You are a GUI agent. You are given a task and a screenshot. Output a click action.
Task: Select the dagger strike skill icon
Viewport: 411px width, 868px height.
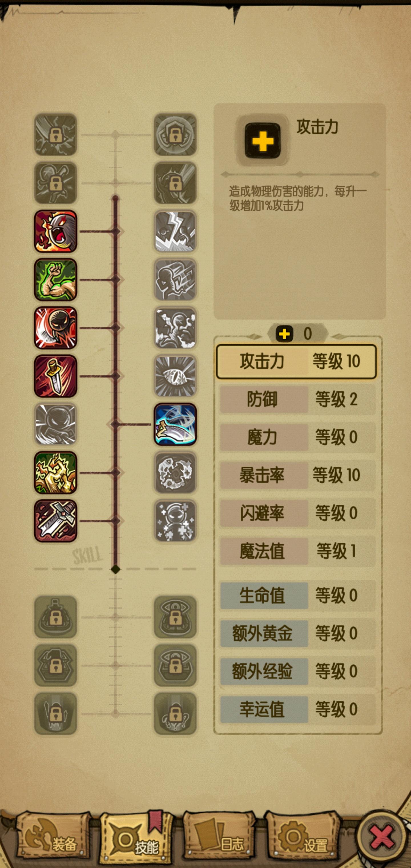(x=56, y=376)
